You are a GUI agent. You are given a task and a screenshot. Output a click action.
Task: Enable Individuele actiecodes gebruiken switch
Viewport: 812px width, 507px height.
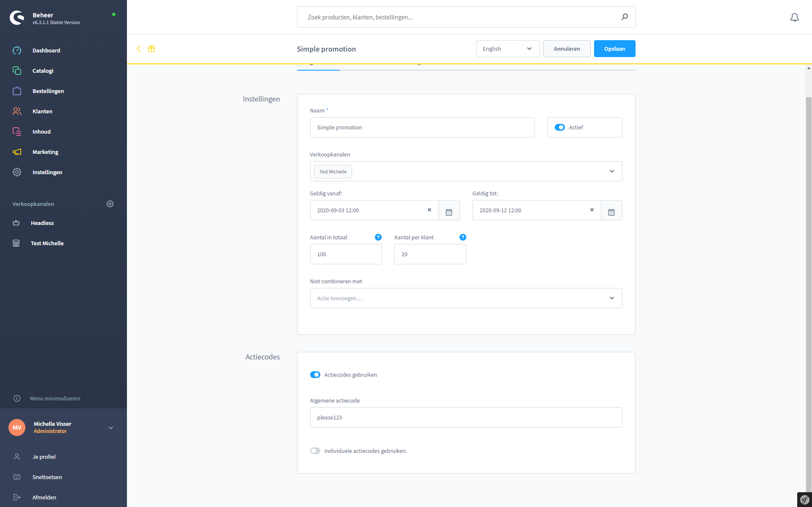point(315,451)
